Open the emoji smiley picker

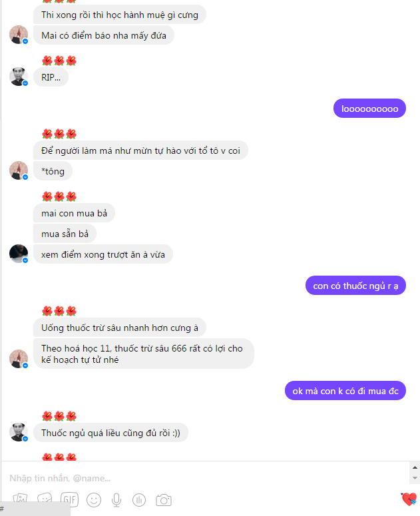[x=94, y=500]
